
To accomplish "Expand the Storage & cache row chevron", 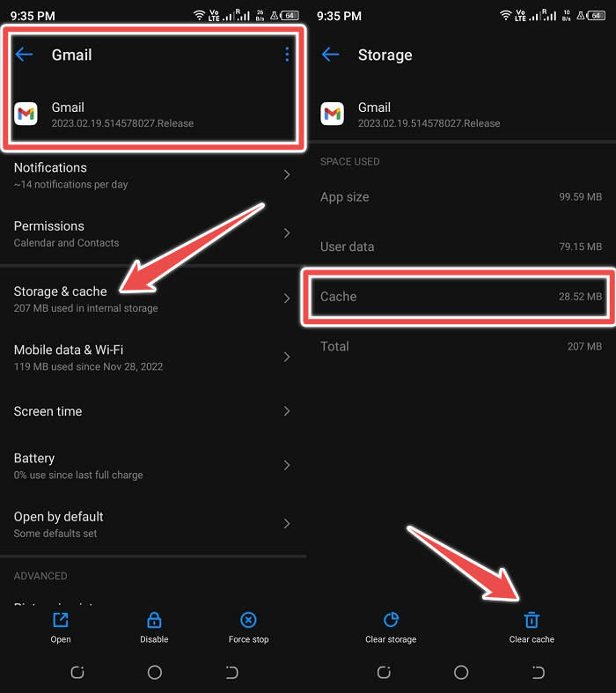I will click(287, 299).
